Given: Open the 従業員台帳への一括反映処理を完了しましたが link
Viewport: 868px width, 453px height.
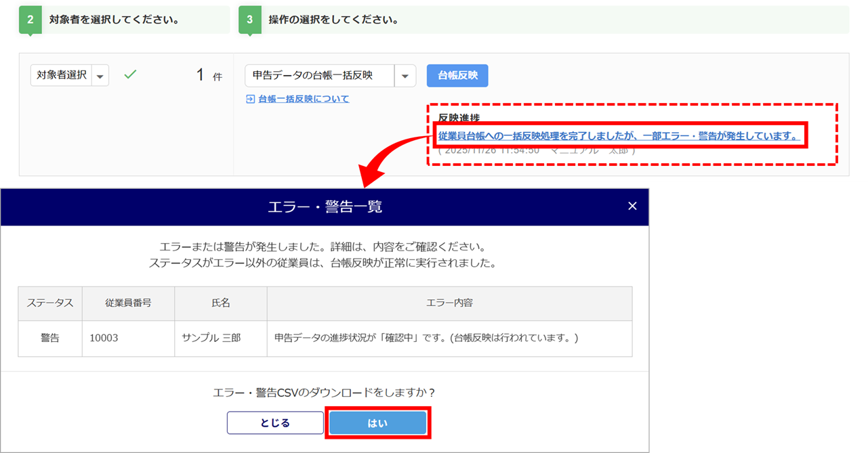Looking at the screenshot, I should [619, 136].
